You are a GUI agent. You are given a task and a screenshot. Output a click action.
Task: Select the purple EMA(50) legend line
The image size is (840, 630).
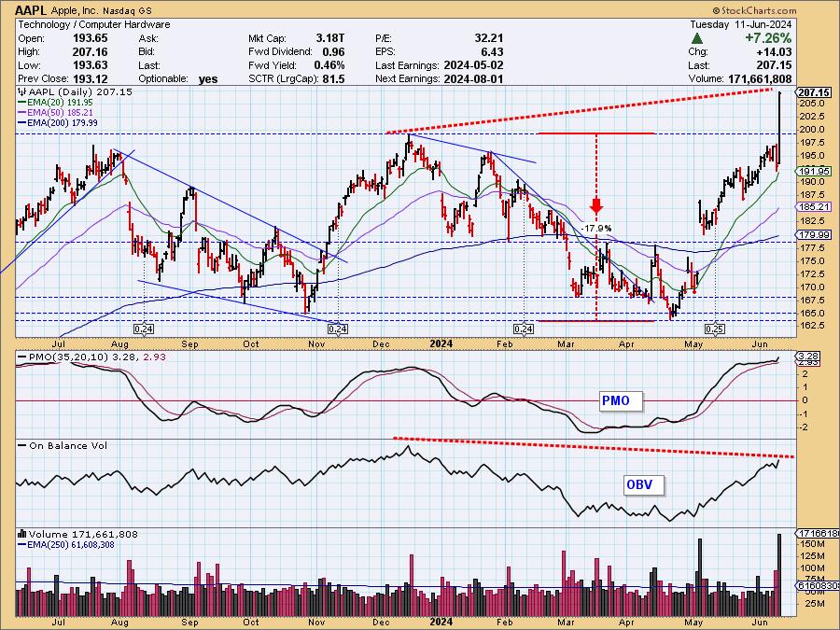tap(22, 113)
